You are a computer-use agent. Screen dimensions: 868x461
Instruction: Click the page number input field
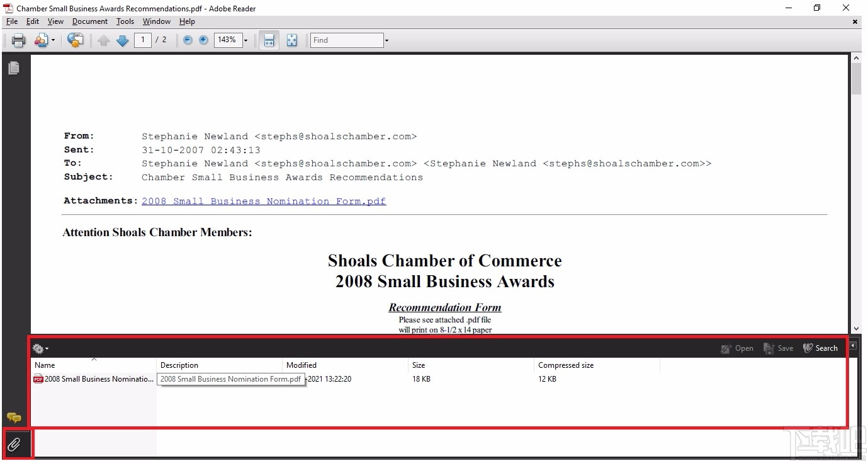(143, 40)
